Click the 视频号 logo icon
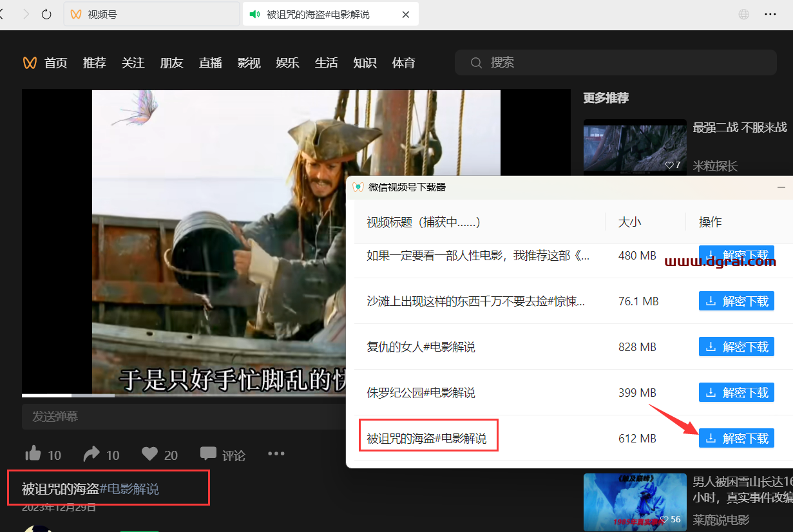The height and width of the screenshot is (532, 793). (30, 63)
